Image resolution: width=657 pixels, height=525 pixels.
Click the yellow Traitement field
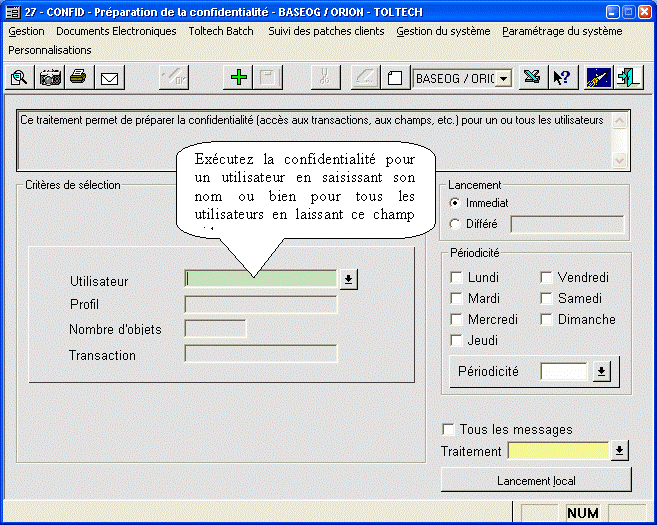558,451
